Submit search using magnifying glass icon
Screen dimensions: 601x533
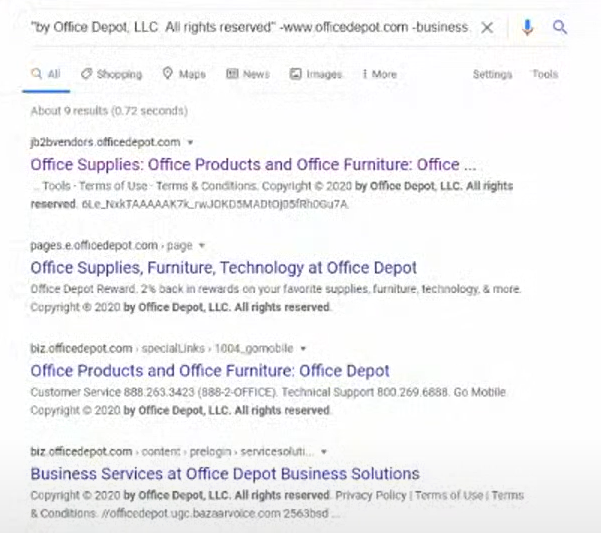click(560, 27)
